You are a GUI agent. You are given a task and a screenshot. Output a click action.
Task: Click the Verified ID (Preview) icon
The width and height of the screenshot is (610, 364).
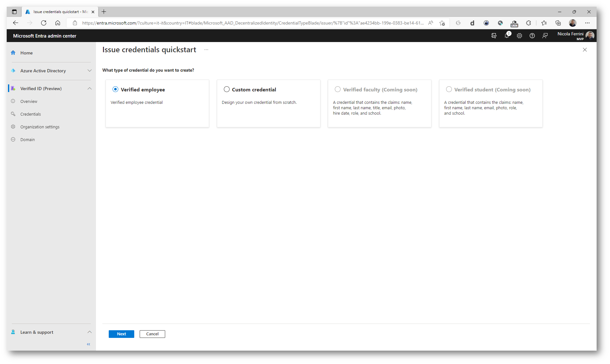[x=13, y=89]
